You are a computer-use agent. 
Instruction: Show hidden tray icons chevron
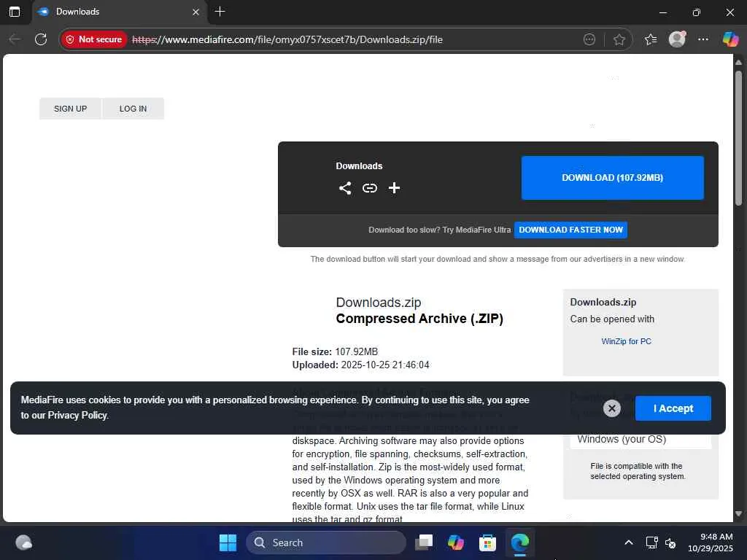tap(629, 542)
